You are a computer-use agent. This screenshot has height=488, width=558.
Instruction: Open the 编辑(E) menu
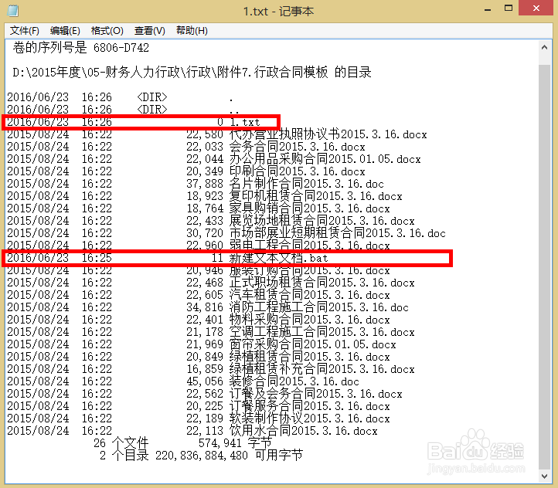[65, 31]
